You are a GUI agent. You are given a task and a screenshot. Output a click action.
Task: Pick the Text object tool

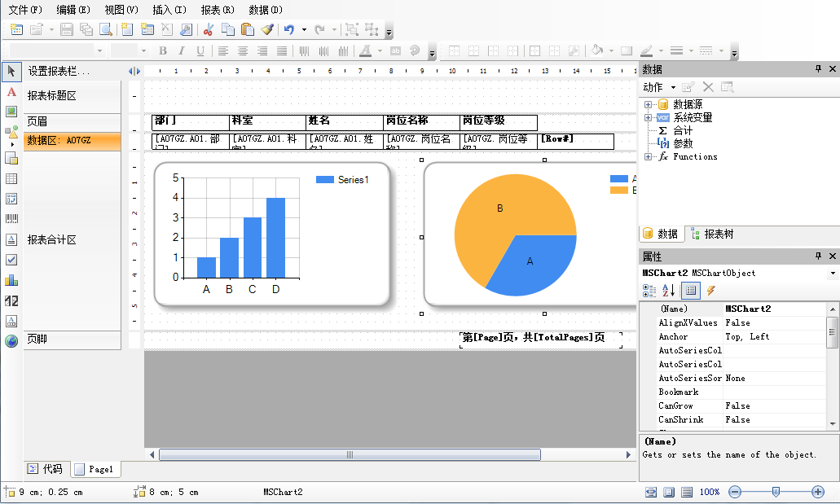point(11,91)
